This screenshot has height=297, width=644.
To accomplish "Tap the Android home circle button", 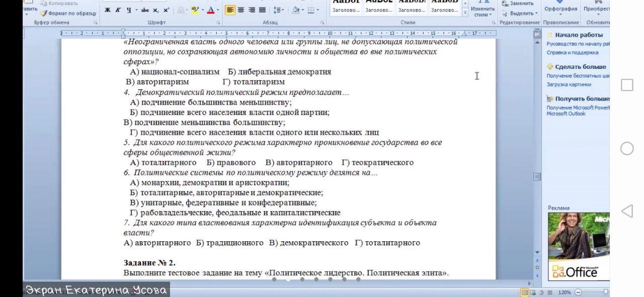I will point(627,148).
